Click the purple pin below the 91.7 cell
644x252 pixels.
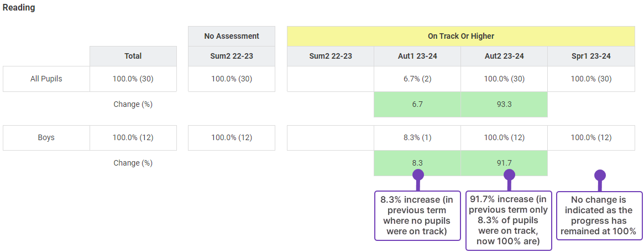coord(509,175)
